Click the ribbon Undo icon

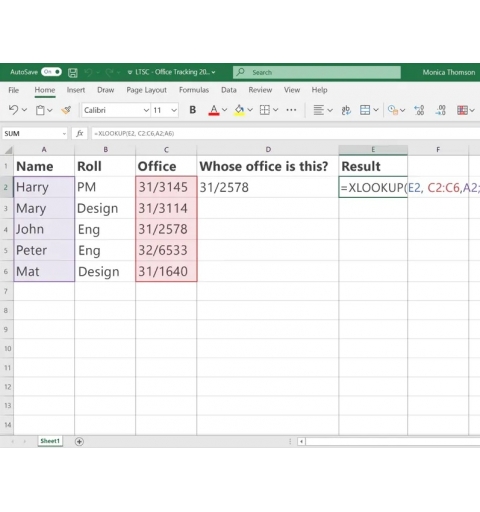(x=14, y=110)
